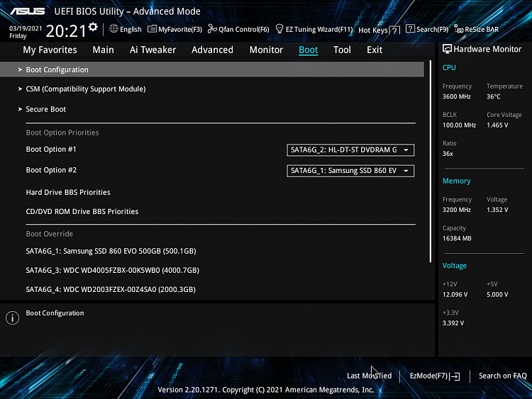This screenshot has height=399, width=532.
Task: Select the Boot tab
Action: (308, 50)
